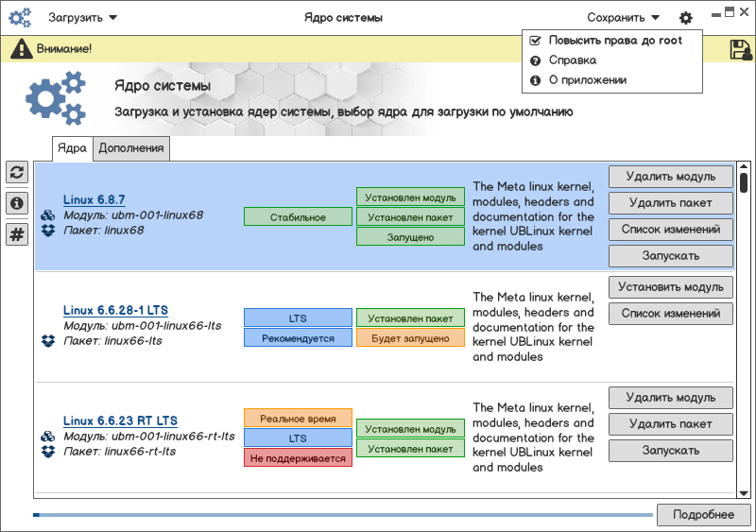Click module icon next to ubm-001-linux66-rt-lts
This screenshot has height=532, width=756.
click(x=48, y=437)
